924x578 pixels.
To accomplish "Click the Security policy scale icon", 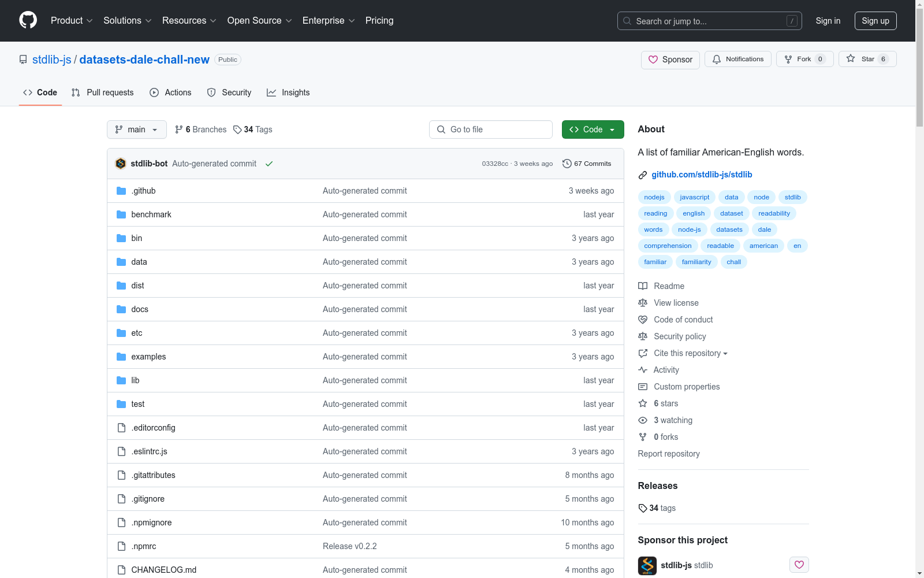I will point(643,336).
